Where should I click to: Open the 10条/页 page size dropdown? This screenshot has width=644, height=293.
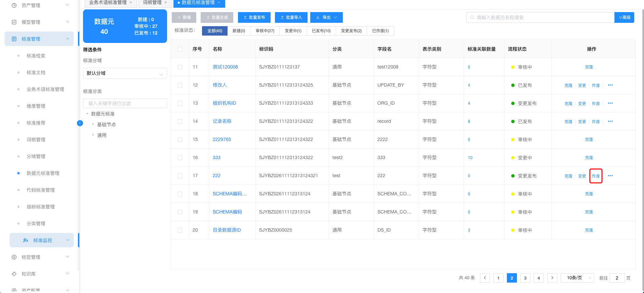click(x=577, y=278)
